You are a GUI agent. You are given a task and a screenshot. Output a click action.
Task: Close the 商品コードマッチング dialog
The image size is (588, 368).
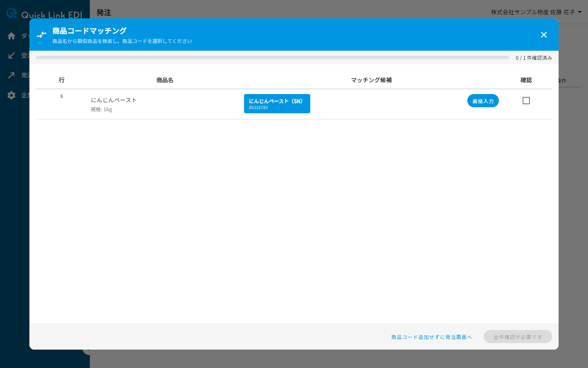click(x=543, y=35)
